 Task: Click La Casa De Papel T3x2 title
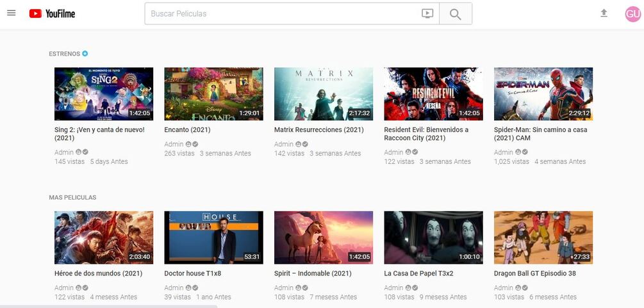pos(418,273)
